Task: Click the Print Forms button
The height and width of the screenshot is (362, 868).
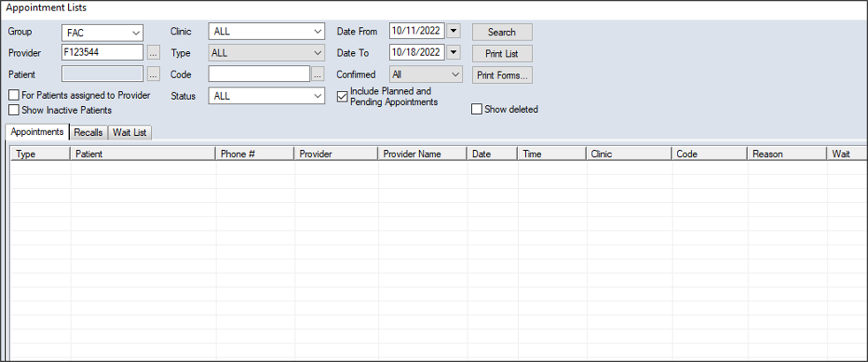Action: point(502,75)
